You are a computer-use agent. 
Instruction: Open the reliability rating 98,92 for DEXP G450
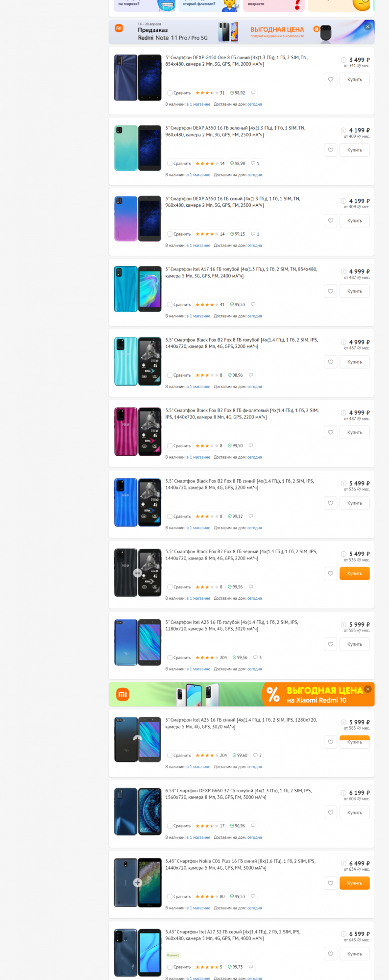(238, 93)
